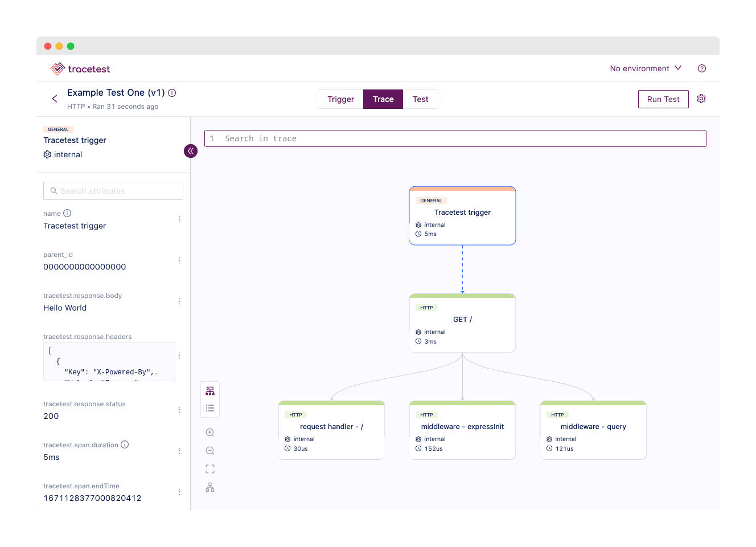Screen dimensions: 756x547
Task: Fit trace diagram to view
Action: [x=210, y=469]
